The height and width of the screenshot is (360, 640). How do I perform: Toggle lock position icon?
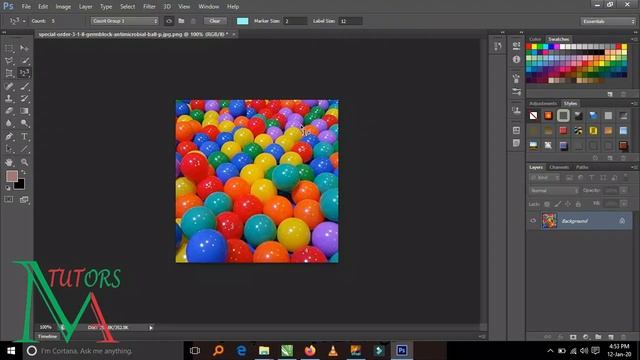(568, 204)
